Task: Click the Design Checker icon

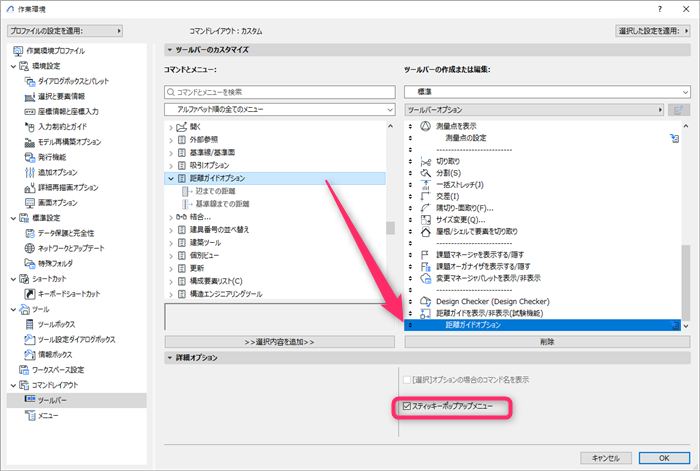Action: 426,301
